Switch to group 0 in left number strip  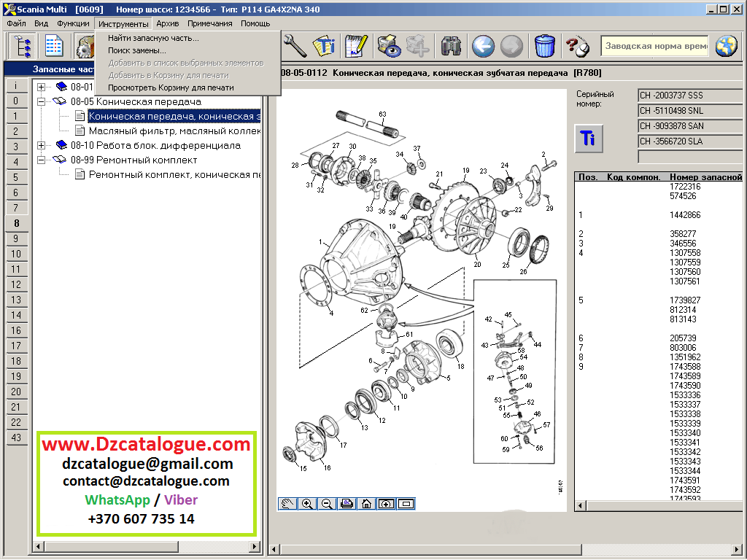16,101
